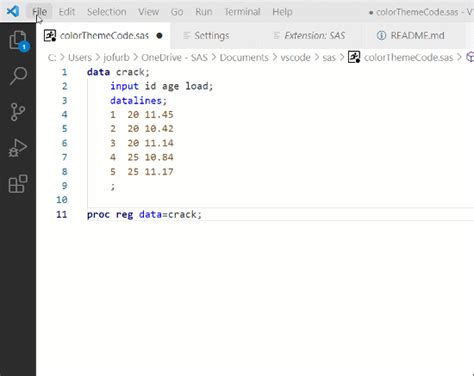Click colorThemeCode.sas in the breadcrumb
Viewport: 474px width, 376px height.
click(x=408, y=57)
